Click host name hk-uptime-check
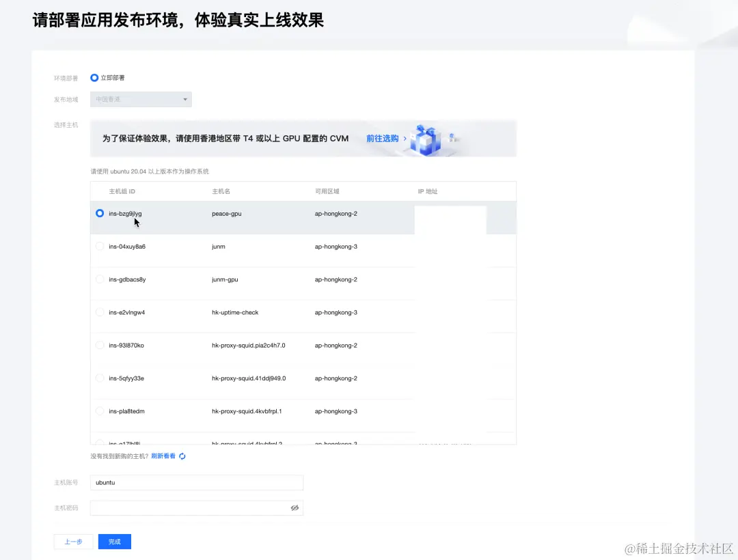Screen dimensions: 738x560 [235, 312]
